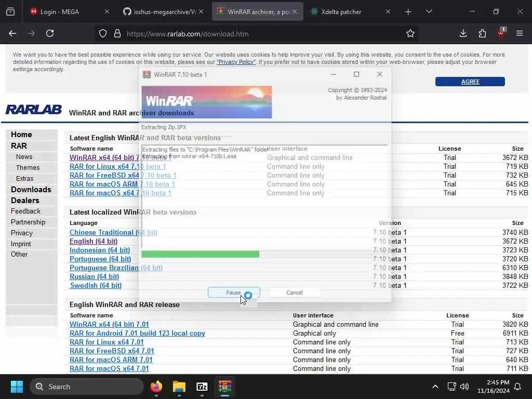The image size is (532, 399).
Task: Show hidden system tray icons chevron
Action: click(435, 387)
